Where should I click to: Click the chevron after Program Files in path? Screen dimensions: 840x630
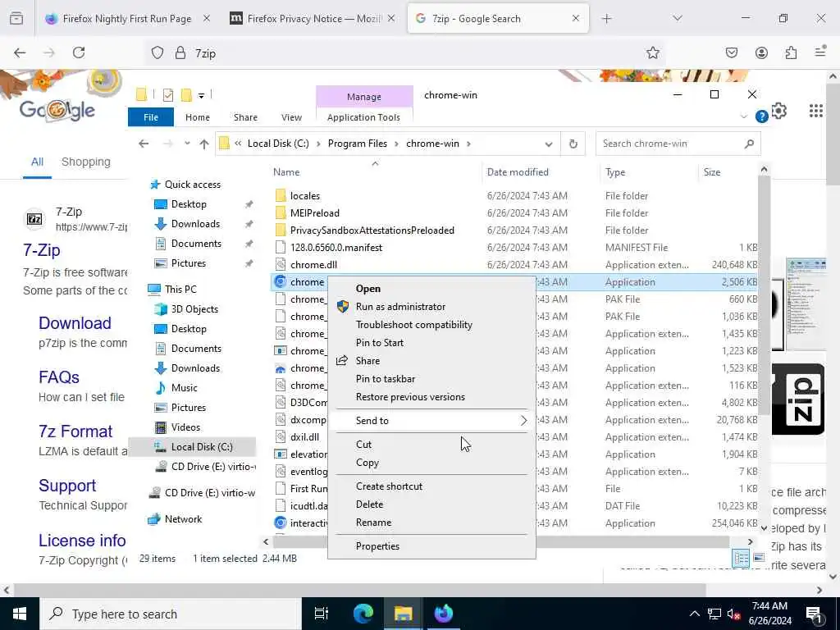tap(396, 144)
